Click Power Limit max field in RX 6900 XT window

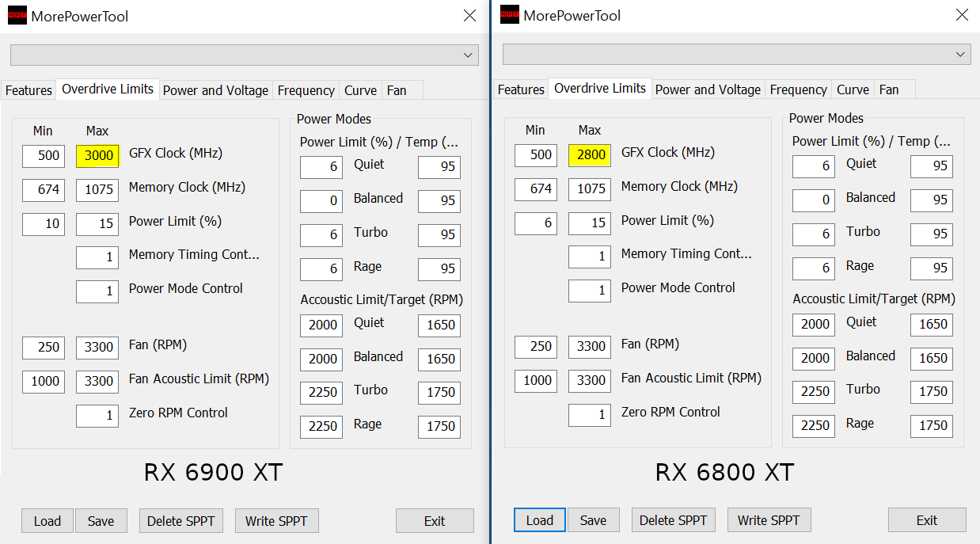pos(97,224)
